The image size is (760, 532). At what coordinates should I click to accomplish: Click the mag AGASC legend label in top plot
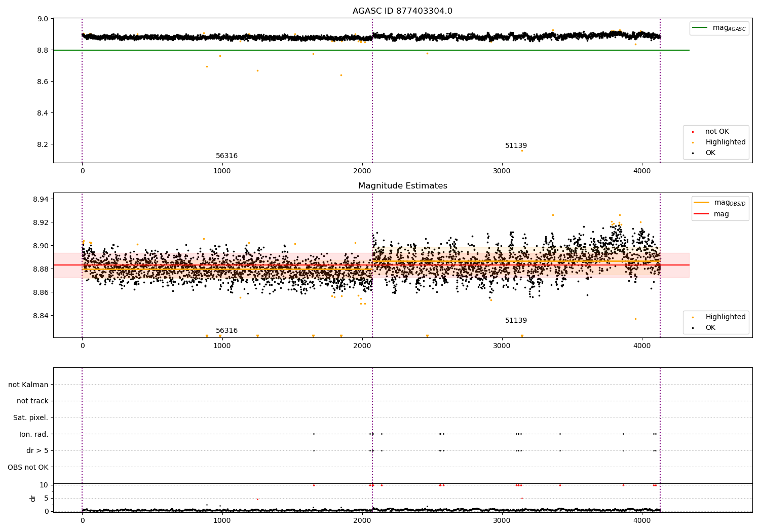coord(729,28)
